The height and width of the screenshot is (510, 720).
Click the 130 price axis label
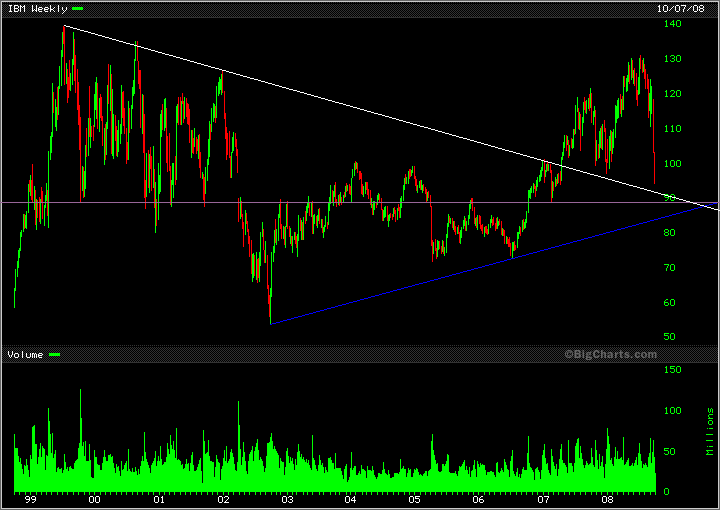click(673, 59)
